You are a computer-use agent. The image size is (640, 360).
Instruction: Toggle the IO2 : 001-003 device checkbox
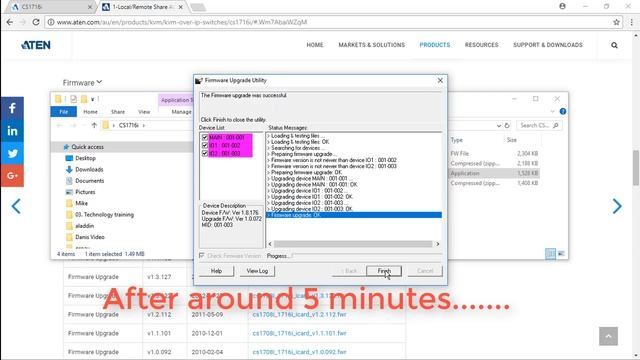coord(205,153)
